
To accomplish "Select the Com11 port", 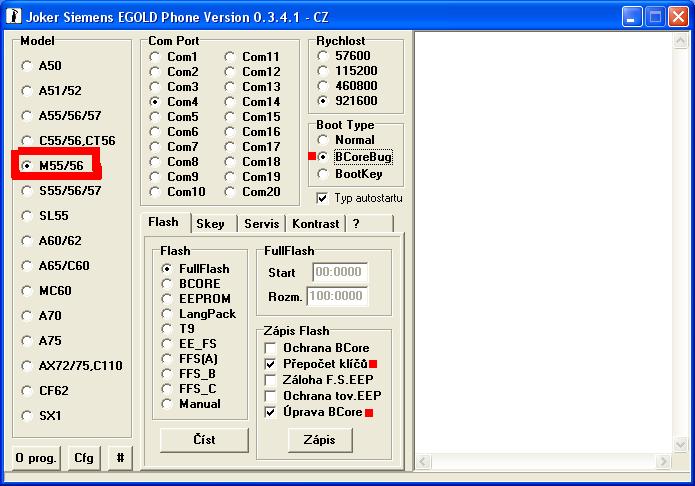I will point(230,57).
